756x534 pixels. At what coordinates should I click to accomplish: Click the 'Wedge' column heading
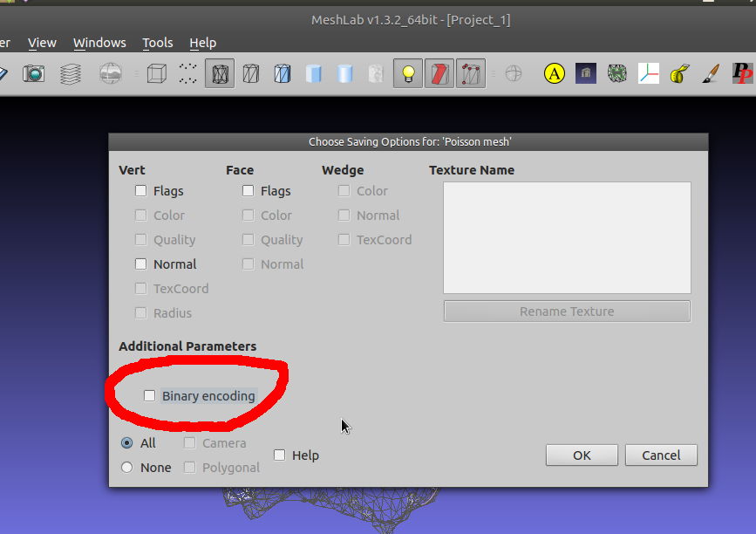(x=343, y=170)
